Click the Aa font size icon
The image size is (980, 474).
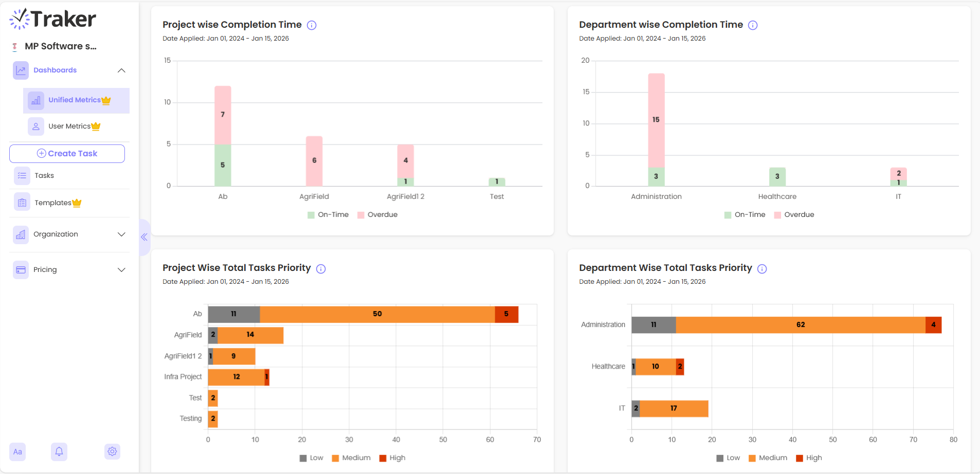click(17, 452)
